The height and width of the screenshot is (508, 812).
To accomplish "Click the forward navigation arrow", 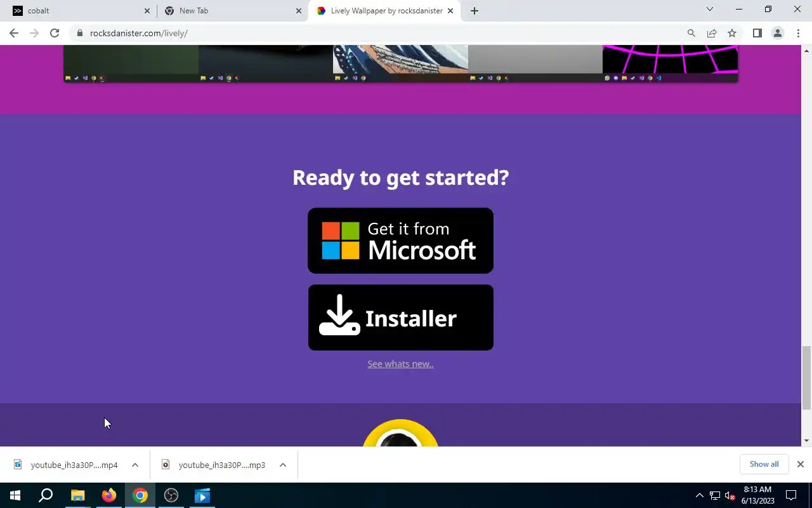I will [x=34, y=33].
